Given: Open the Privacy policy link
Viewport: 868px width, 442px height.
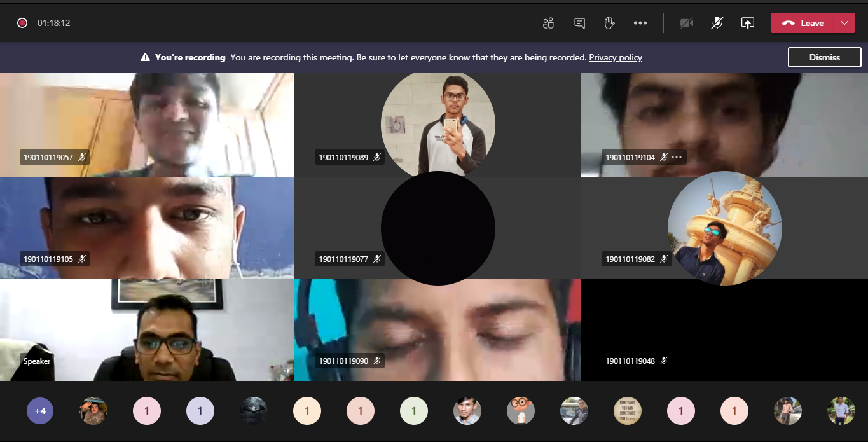Looking at the screenshot, I should pyautogui.click(x=615, y=57).
